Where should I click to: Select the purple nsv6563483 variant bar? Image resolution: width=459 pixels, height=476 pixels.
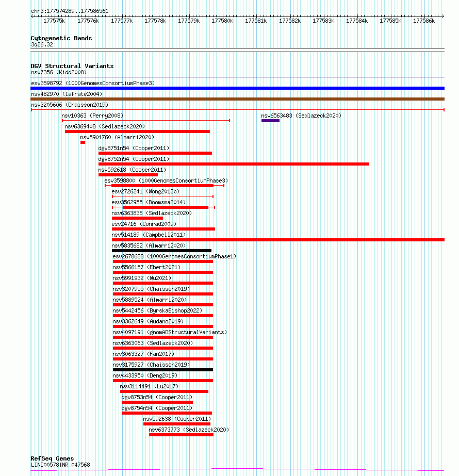tap(270, 121)
